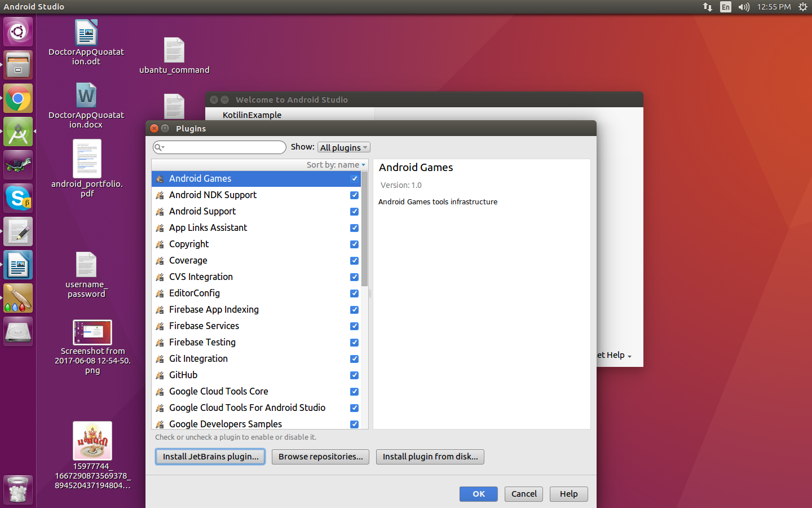Click the search magnifier icon in Plugins
Image resolution: width=812 pixels, height=508 pixels.
click(160, 147)
